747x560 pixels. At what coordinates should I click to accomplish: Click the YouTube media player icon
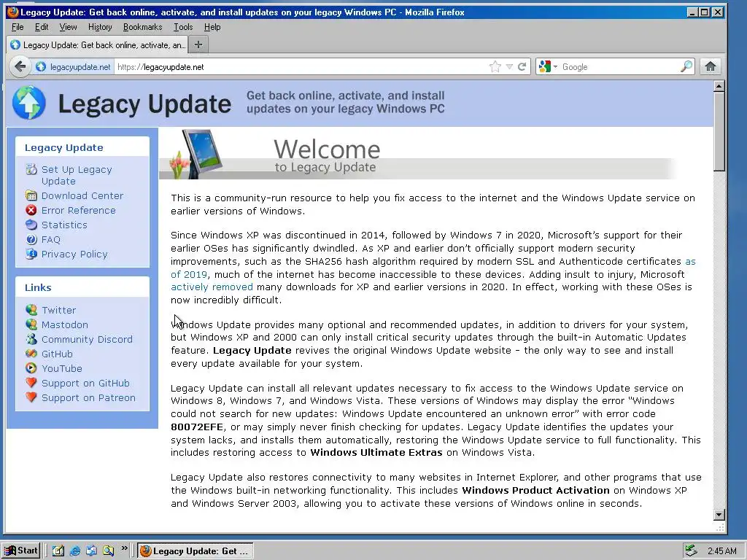31,368
